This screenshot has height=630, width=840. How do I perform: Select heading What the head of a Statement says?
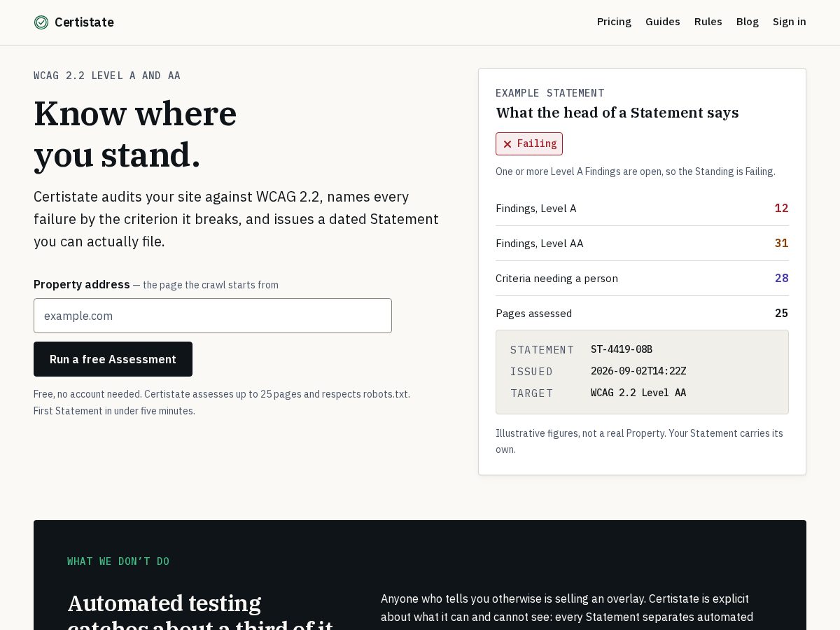click(617, 113)
